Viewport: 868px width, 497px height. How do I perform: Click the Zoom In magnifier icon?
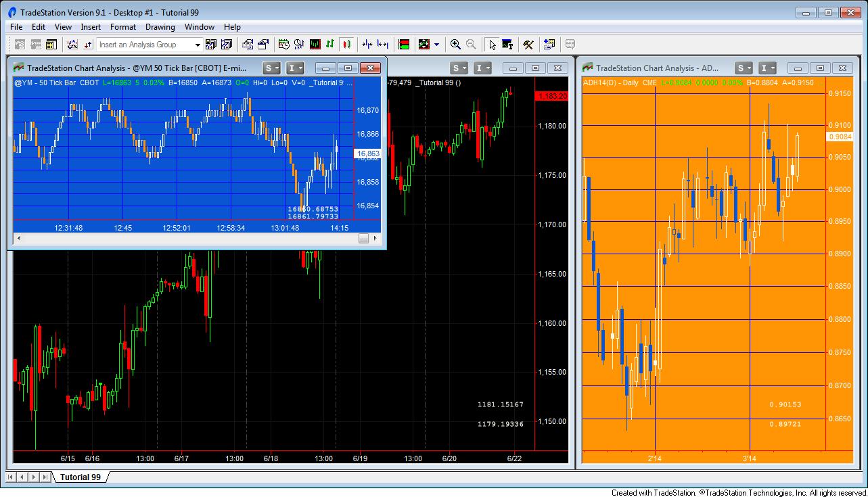(456, 45)
